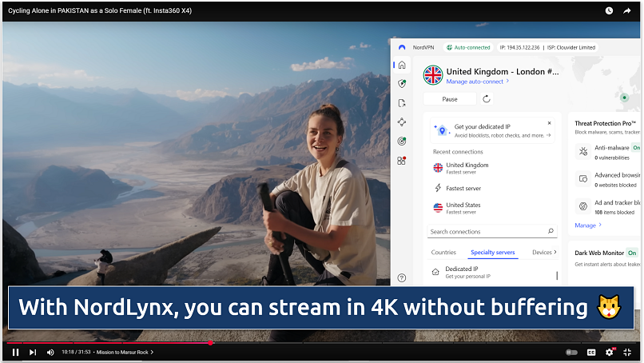This screenshot has height=363, width=644.
Task: Open the Threat Protection Manage link
Action: pos(588,225)
